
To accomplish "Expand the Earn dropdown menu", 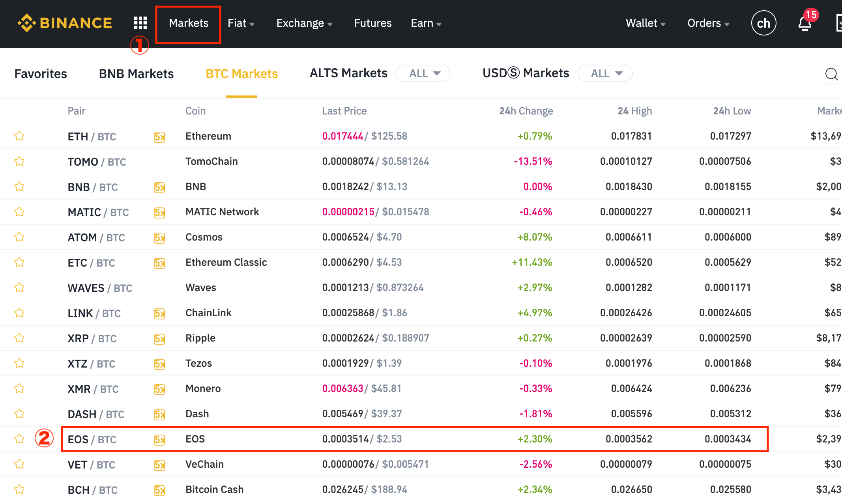I will pyautogui.click(x=426, y=23).
